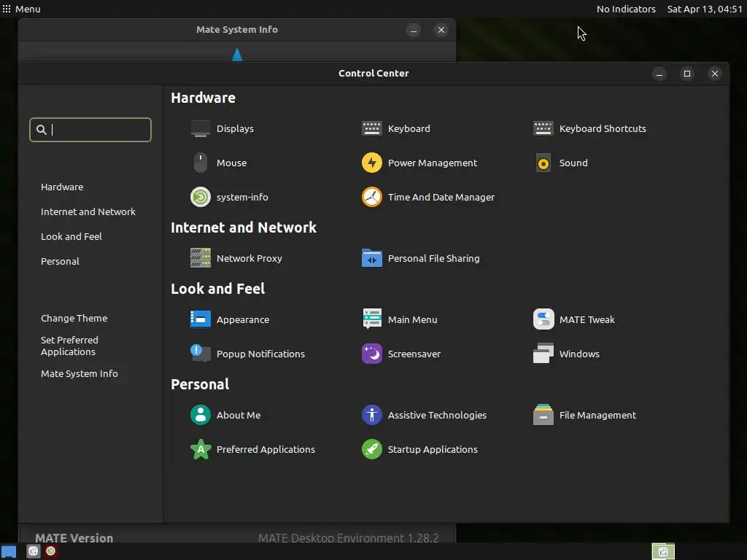
Task: Open Network Proxy icon
Action: point(200,258)
